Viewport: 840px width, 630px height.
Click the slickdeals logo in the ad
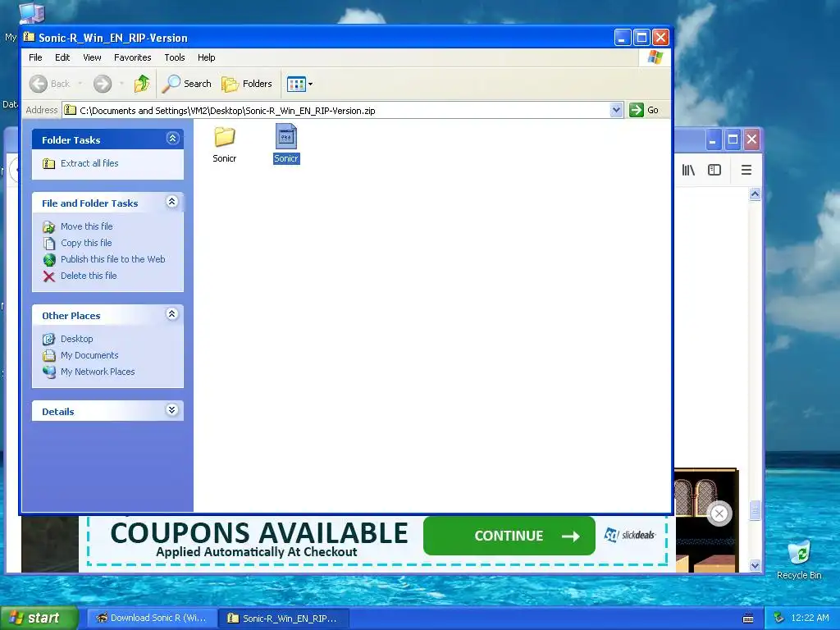coord(629,535)
